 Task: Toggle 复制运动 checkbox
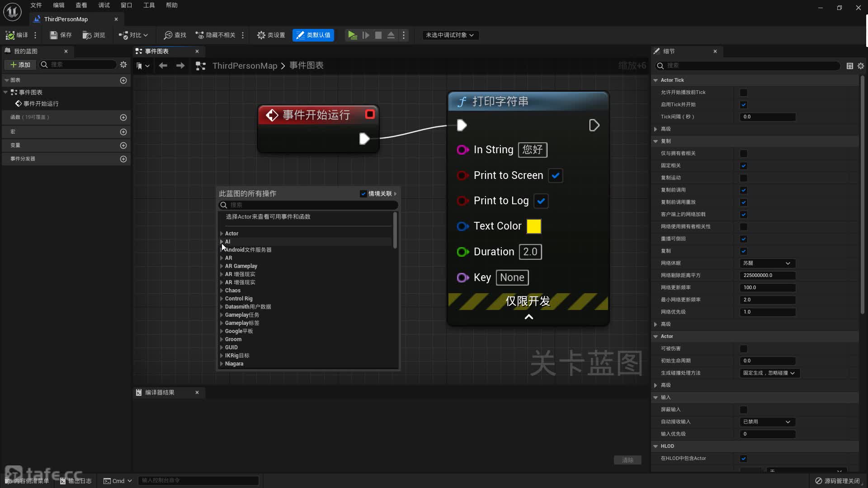pyautogui.click(x=744, y=178)
